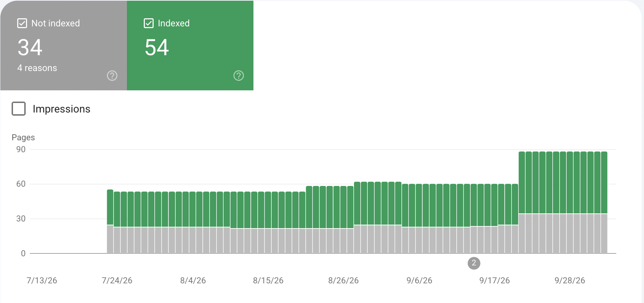Screen dimensions: 644x303
Task: Click the 8/4/26 date label
Action: 193,281
